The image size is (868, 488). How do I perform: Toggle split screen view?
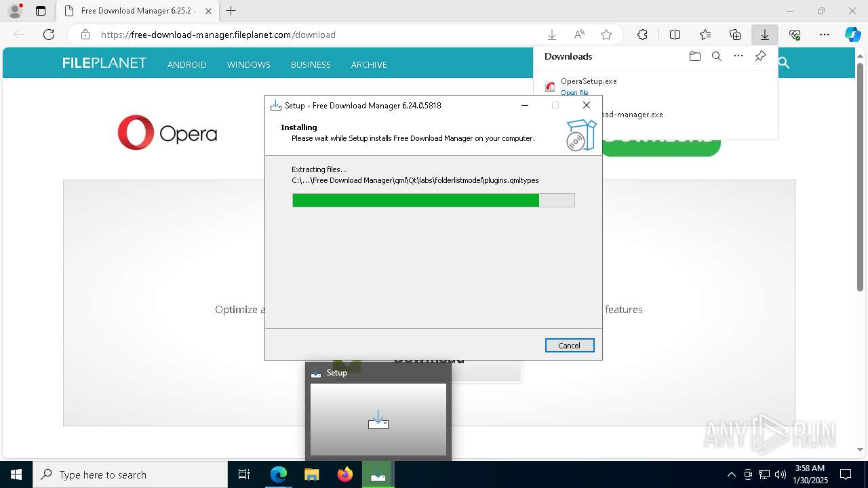coord(675,35)
